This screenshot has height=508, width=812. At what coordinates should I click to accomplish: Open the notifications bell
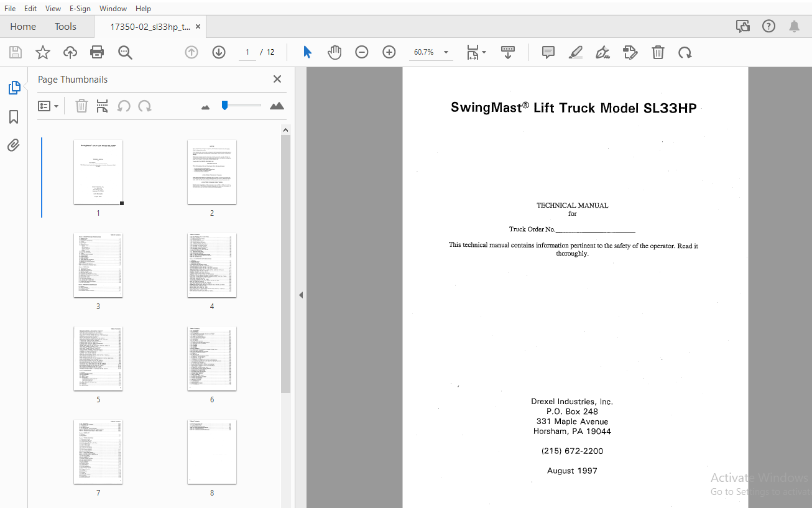pyautogui.click(x=795, y=26)
